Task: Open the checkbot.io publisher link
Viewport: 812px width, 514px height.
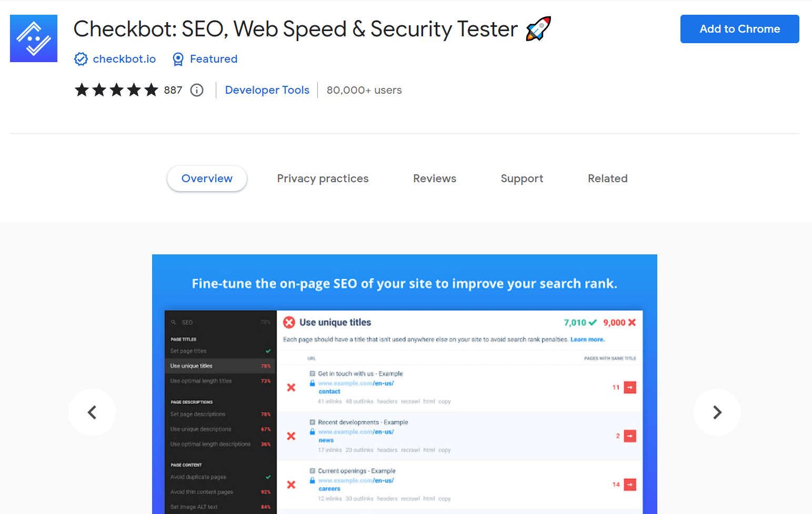Action: [124, 59]
